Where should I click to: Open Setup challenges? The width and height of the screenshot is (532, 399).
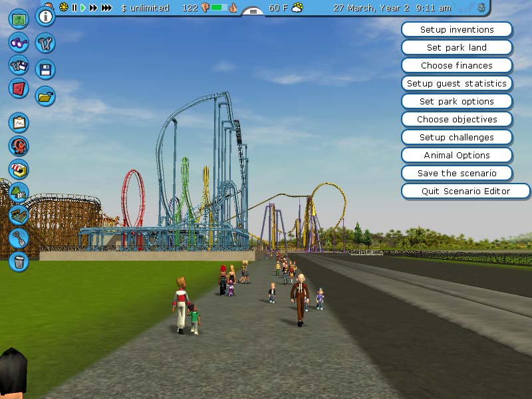click(x=457, y=138)
